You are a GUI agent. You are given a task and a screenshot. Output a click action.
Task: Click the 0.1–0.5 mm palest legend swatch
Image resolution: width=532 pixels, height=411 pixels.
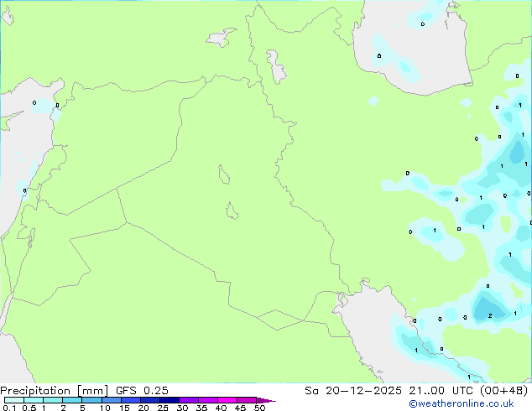tap(14, 400)
